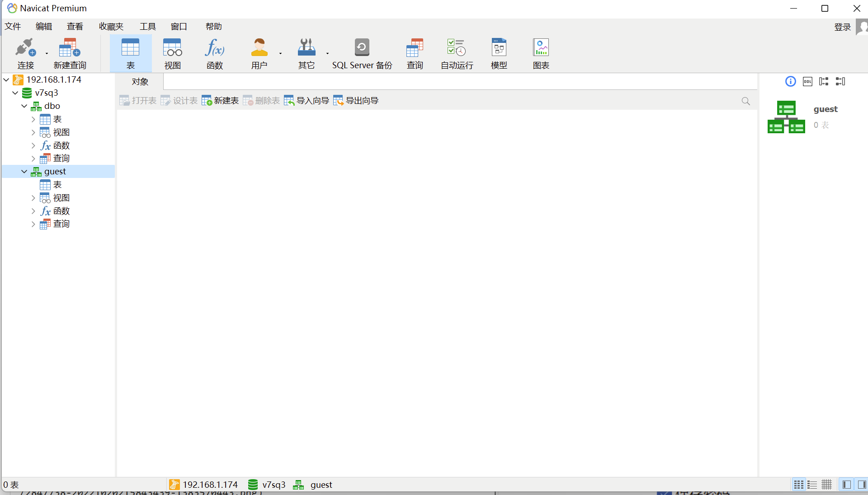The height and width of the screenshot is (495, 868).
Task: Select the Objects tab
Action: tap(140, 82)
